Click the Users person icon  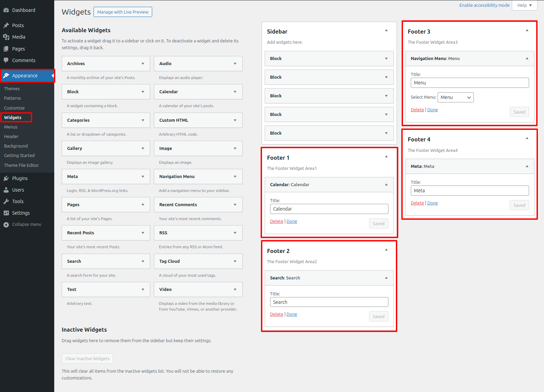pyautogui.click(x=6, y=190)
